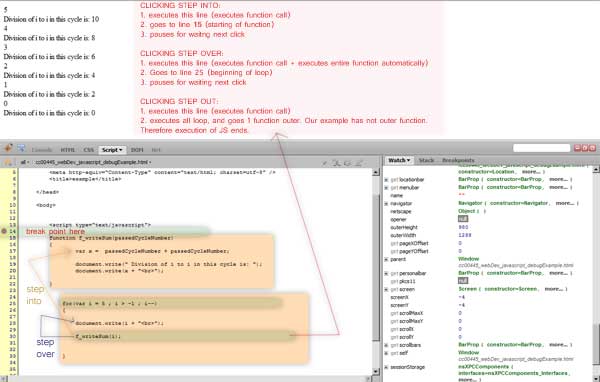
Task: Click the watch panel scroll-down arrow
Action: [x=596, y=379]
